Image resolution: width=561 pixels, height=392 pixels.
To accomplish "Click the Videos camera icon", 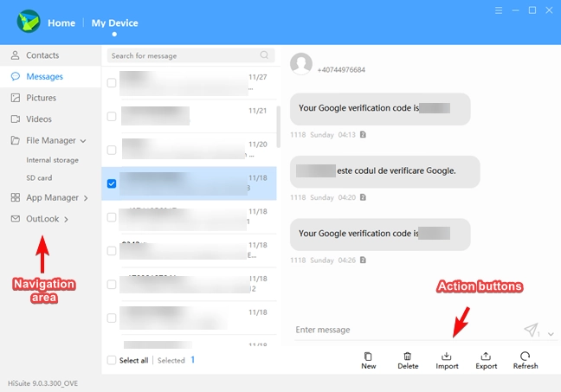I will tap(15, 119).
